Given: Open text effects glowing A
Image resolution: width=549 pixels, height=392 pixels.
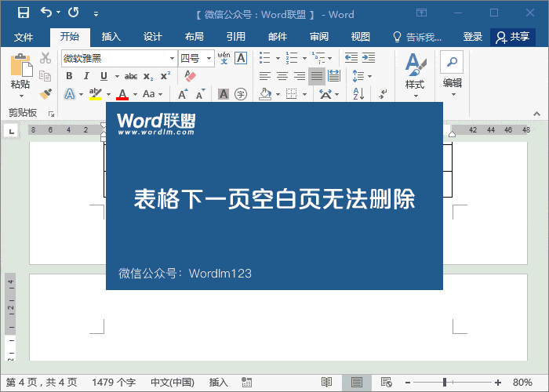Looking at the screenshot, I should 70,94.
